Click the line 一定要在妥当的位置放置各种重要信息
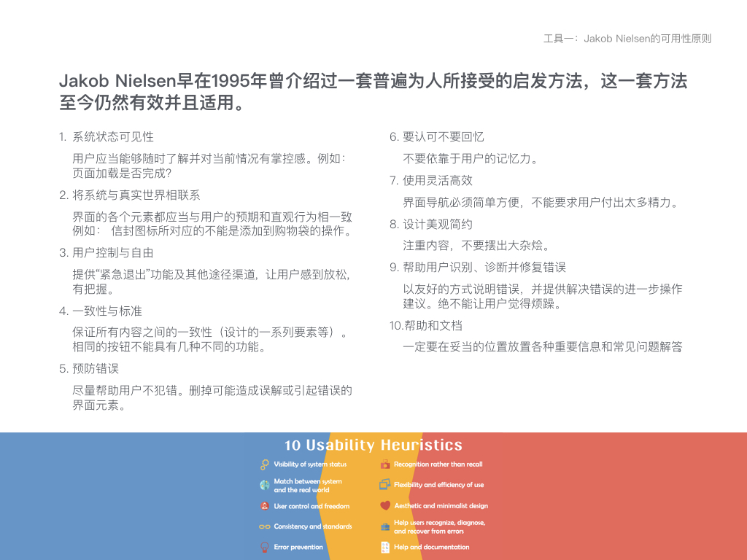747x560 pixels. click(543, 346)
